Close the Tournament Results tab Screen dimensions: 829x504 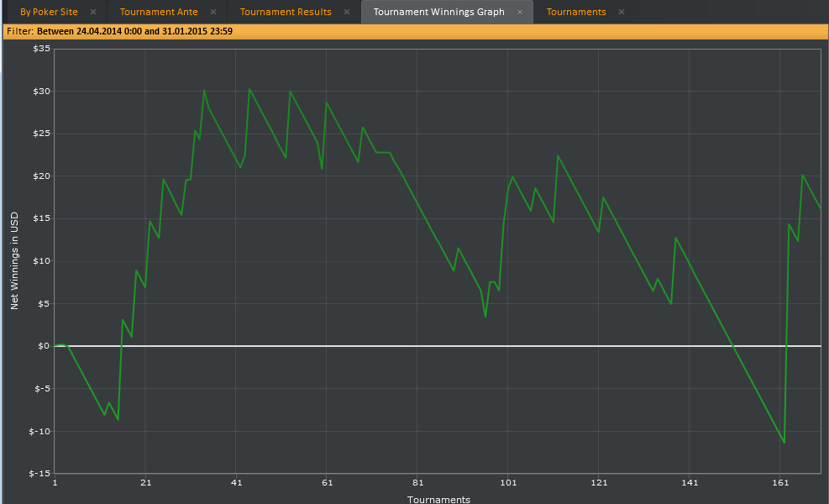coord(347,12)
